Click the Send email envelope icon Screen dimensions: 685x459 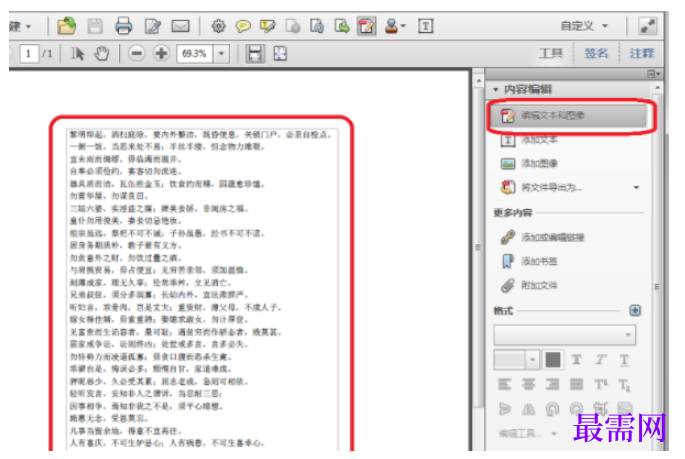tap(180, 27)
